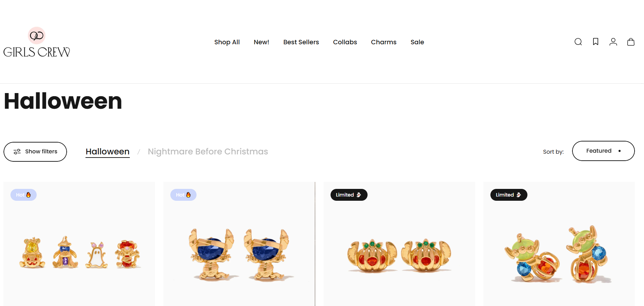Visit the Sale page
The image size is (644, 306).
417,42
